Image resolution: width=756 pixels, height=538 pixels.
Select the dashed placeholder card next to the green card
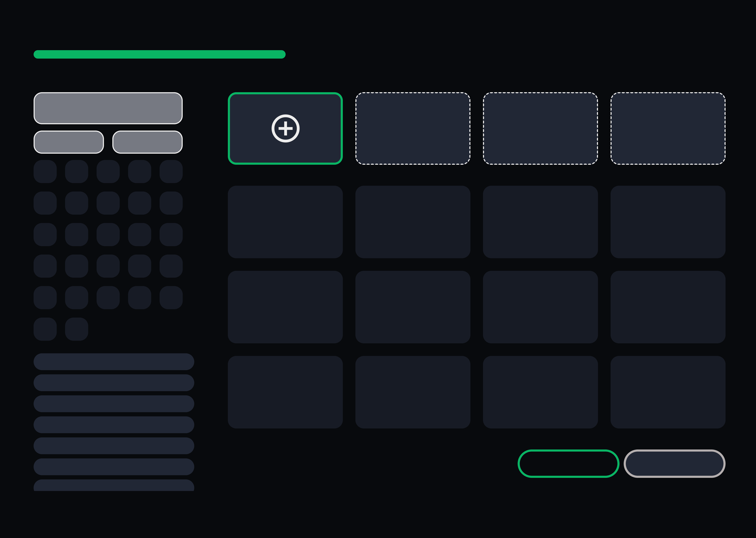pyautogui.click(x=413, y=129)
